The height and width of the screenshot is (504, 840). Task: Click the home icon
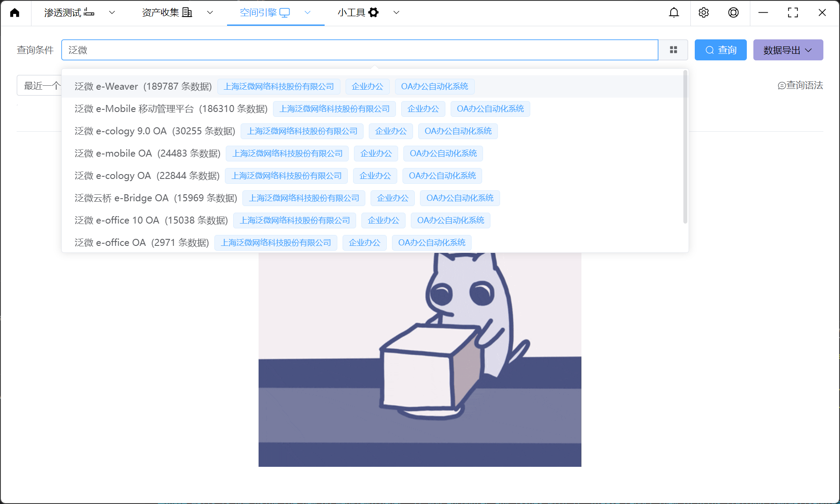[15, 13]
